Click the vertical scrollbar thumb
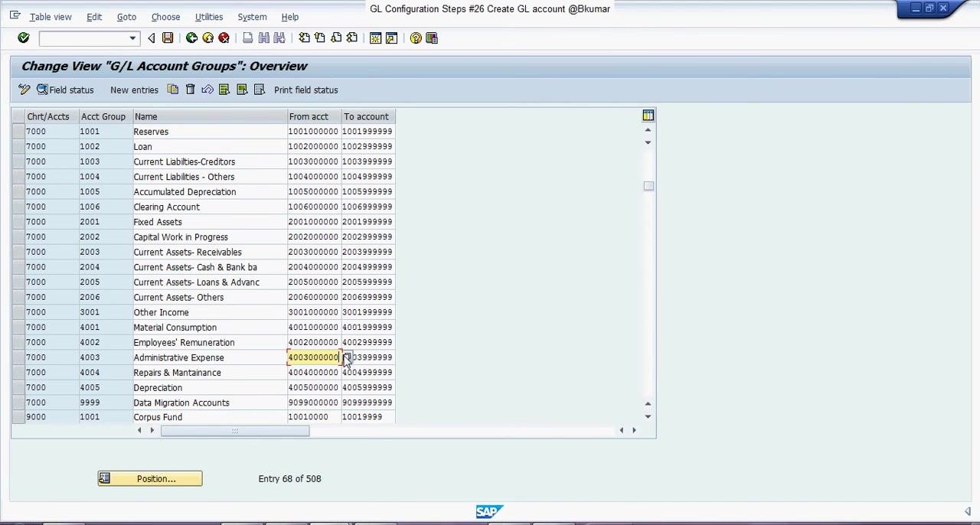The width and height of the screenshot is (980, 525). tap(648, 186)
